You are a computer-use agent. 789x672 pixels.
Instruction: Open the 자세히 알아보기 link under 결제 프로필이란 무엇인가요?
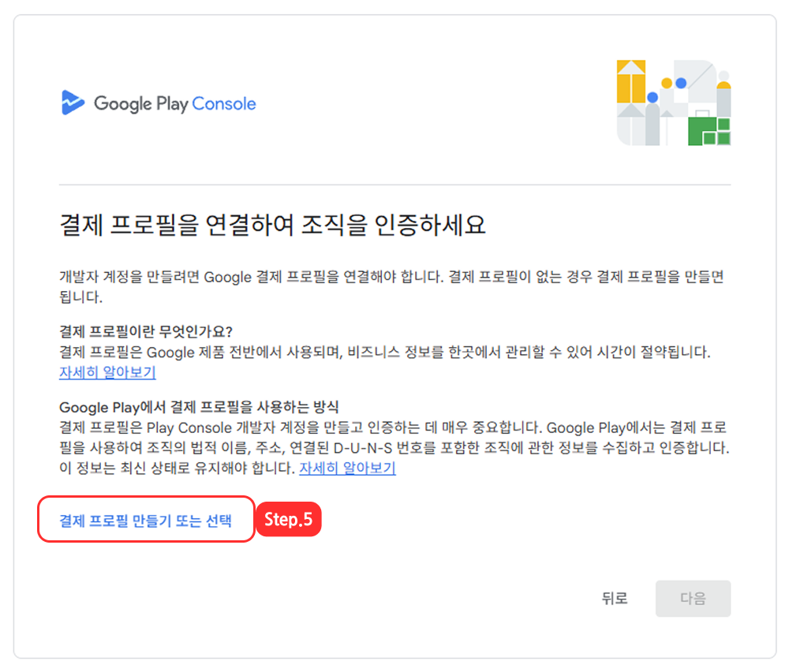107,372
